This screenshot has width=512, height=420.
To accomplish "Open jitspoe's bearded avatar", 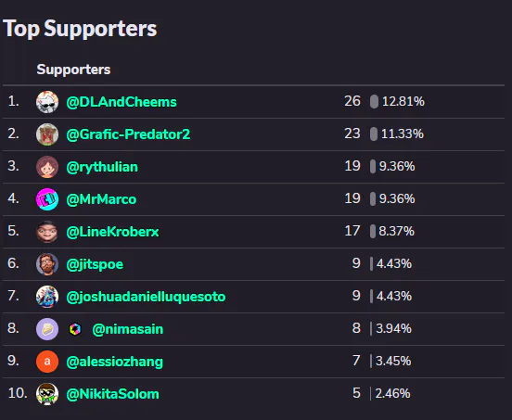I will (x=47, y=264).
